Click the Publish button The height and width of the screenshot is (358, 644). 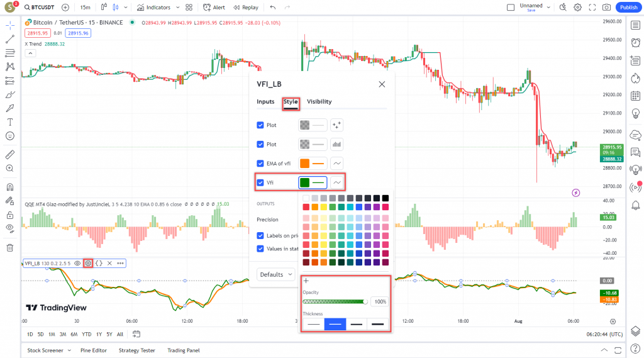point(628,8)
